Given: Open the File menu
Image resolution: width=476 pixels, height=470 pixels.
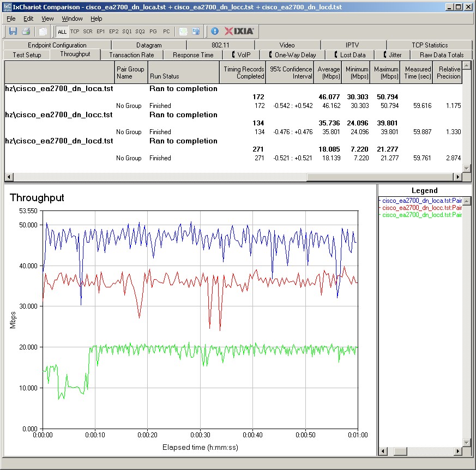Looking at the screenshot, I should tap(11, 19).
